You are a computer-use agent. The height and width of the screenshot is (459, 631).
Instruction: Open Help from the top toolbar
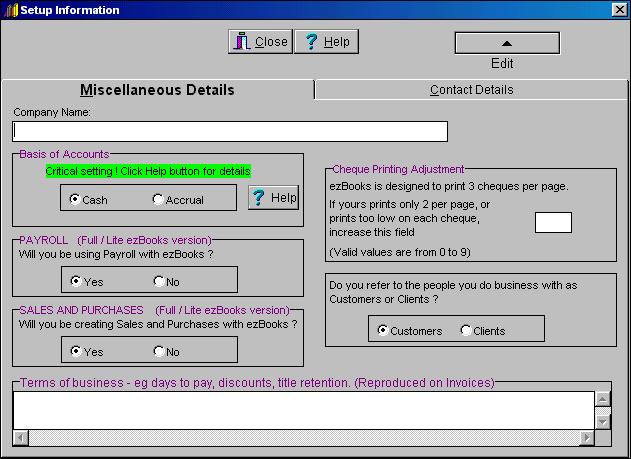[326, 41]
